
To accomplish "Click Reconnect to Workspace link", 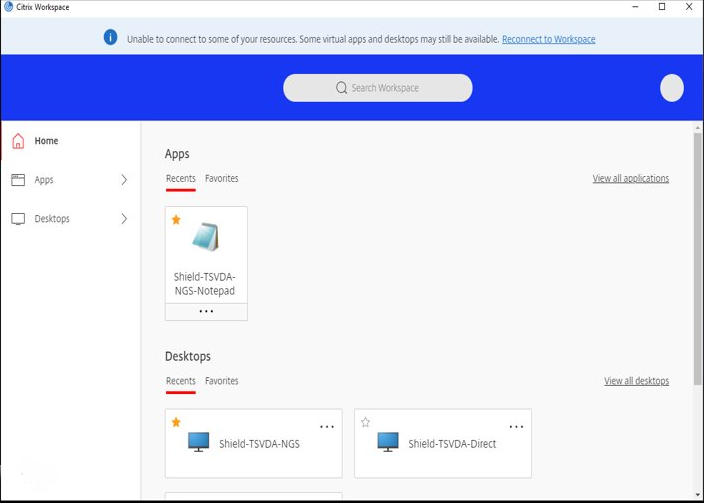I will (x=549, y=39).
